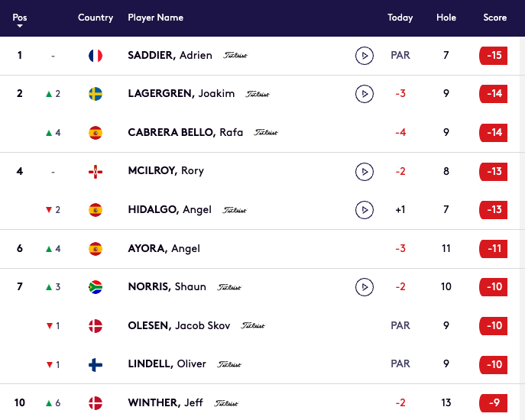
Task: Click play icon beside Joakim Lagergren
Action: click(365, 94)
